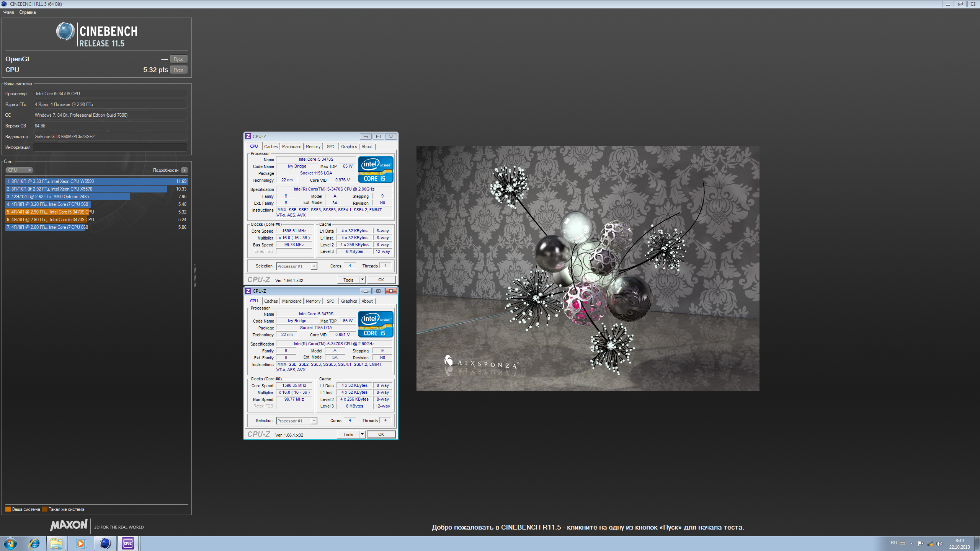980x551 pixels.
Task: Open Tools dropdown arrow in lower CPU-Z
Action: tap(362, 434)
